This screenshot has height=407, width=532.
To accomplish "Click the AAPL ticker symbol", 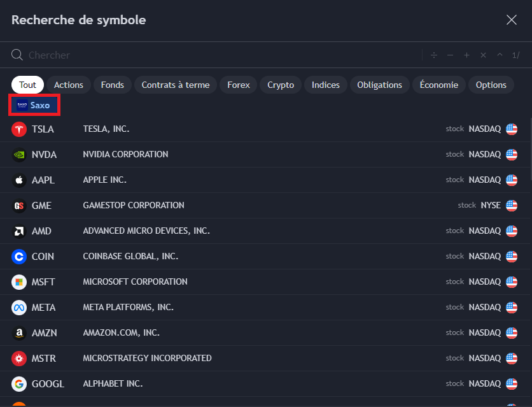I will [x=43, y=180].
